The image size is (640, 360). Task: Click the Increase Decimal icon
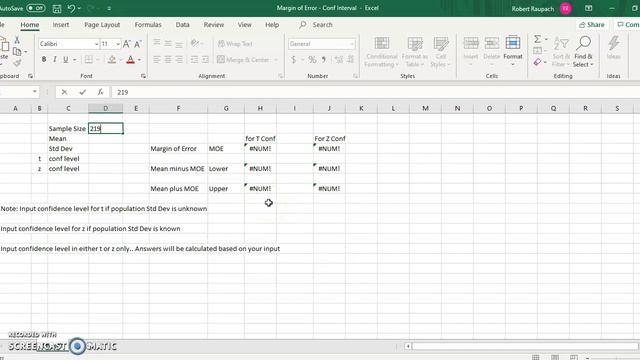tap(339, 60)
